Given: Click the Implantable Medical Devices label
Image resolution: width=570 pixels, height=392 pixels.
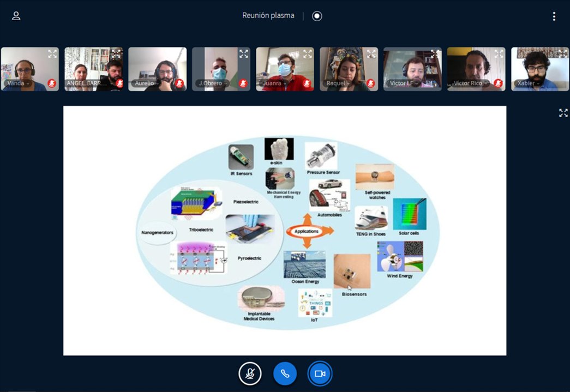Looking at the screenshot, I should [259, 316].
